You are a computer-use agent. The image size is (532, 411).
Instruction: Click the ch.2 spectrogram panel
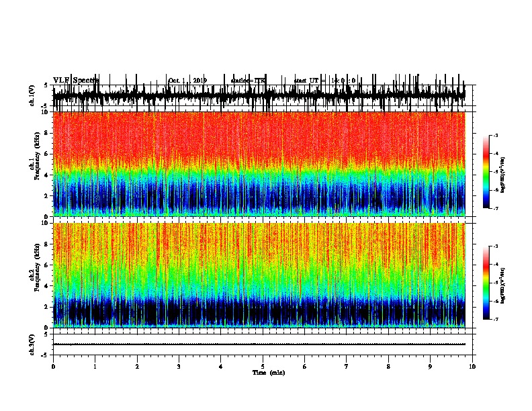click(x=259, y=275)
